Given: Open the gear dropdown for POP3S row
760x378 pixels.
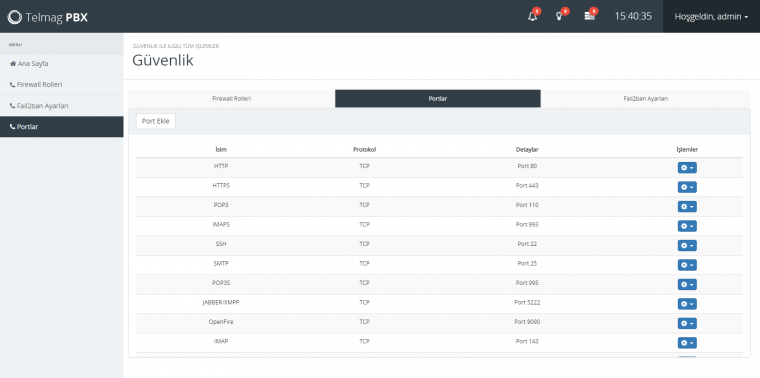Looking at the screenshot, I should click(687, 284).
